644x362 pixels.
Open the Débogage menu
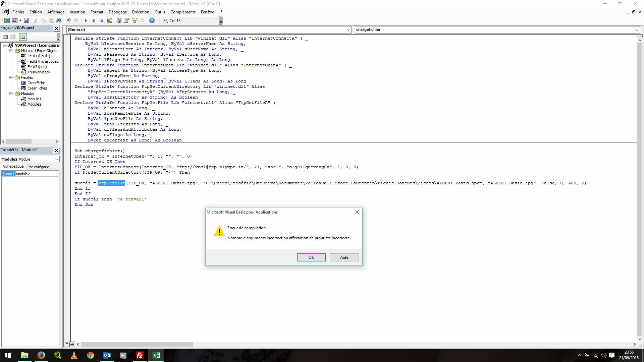118,12
